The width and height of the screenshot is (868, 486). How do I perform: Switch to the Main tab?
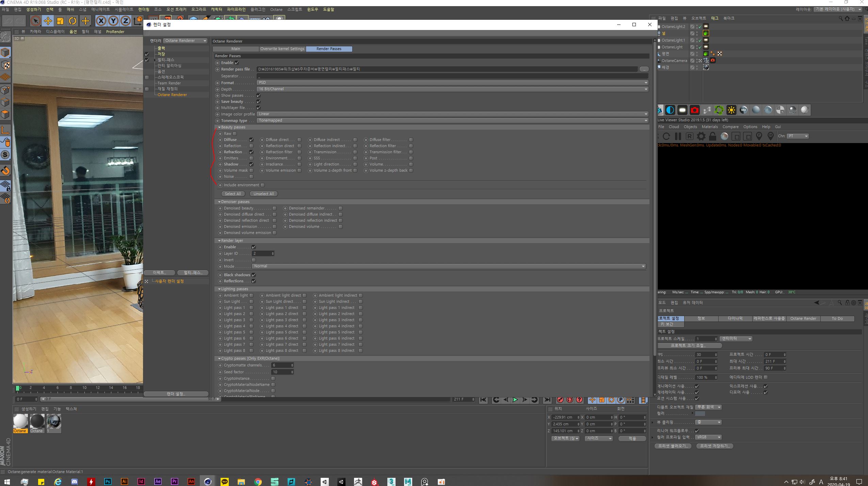[236, 49]
